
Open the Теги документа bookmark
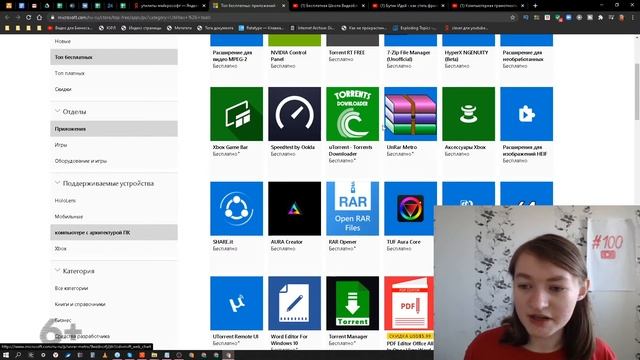click(215, 28)
